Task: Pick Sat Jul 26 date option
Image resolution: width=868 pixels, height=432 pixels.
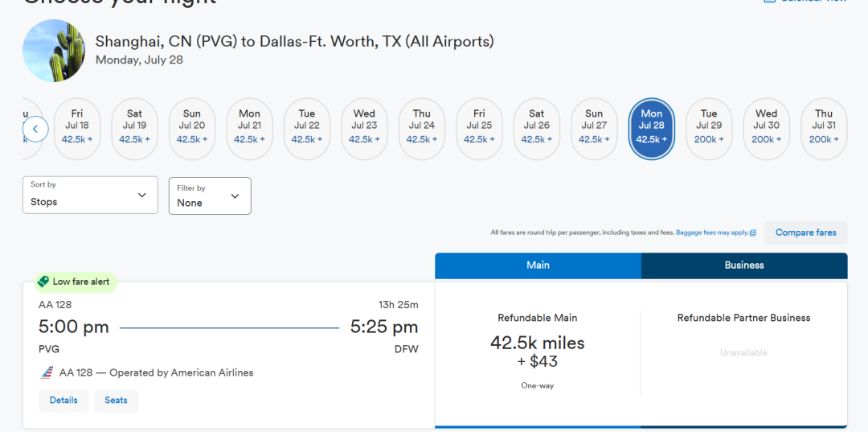Action: pyautogui.click(x=537, y=129)
